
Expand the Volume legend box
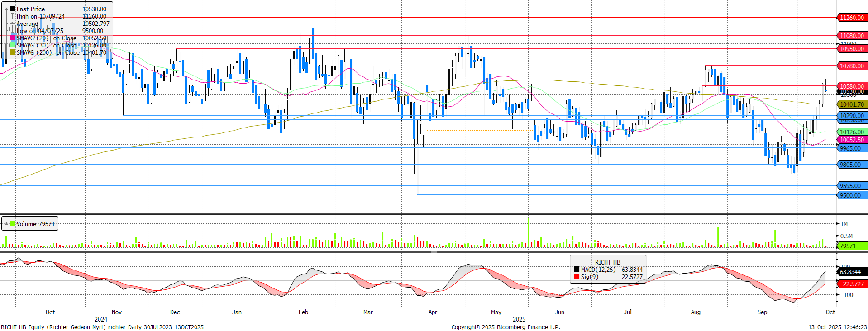tap(6, 223)
